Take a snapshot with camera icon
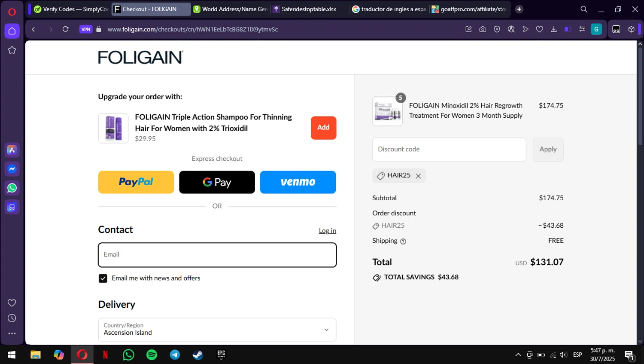The width and height of the screenshot is (644, 364). [x=483, y=29]
